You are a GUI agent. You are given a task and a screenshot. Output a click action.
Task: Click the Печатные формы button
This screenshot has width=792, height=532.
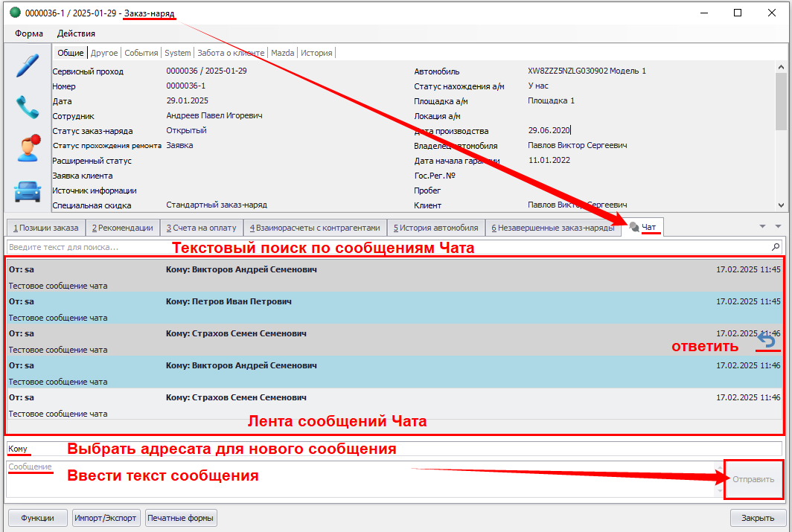click(181, 518)
